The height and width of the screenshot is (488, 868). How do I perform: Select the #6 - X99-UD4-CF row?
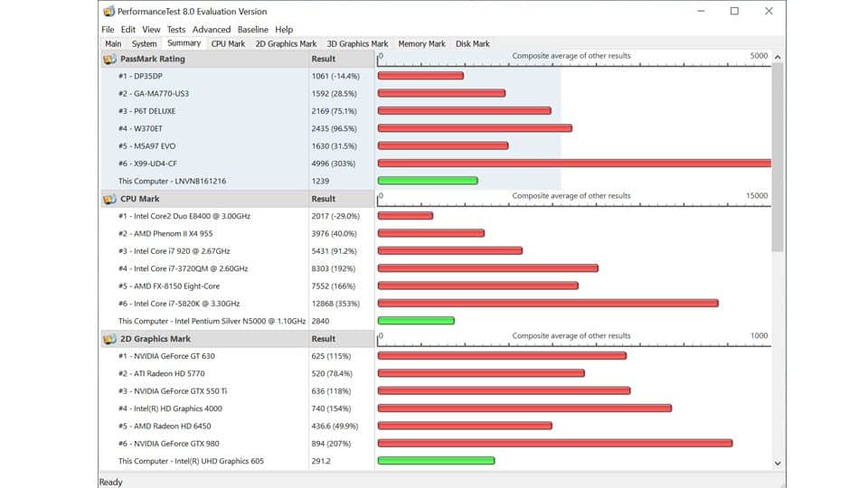point(436,164)
